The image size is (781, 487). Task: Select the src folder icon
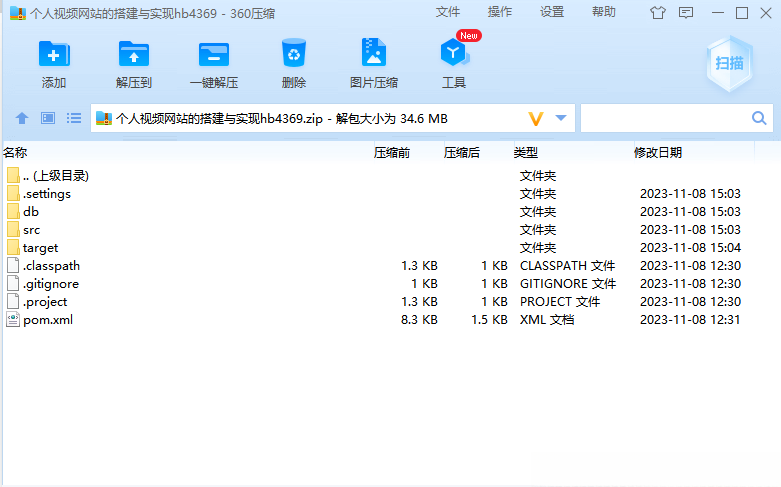13,230
